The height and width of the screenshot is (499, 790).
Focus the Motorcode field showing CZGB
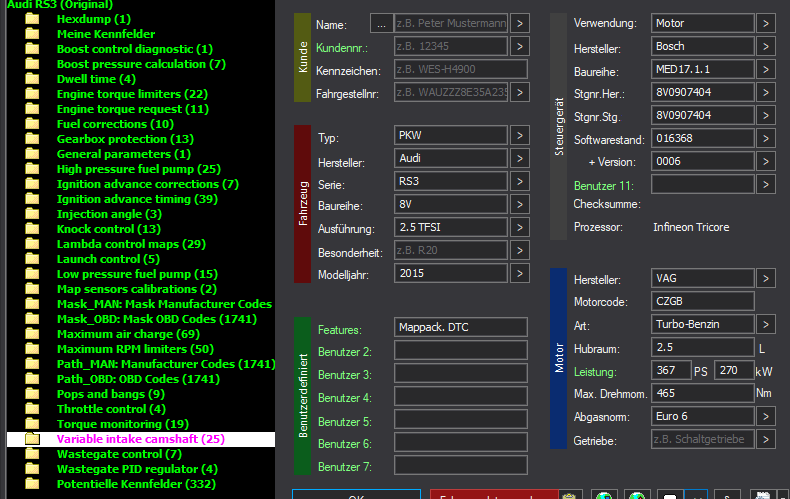click(x=702, y=301)
